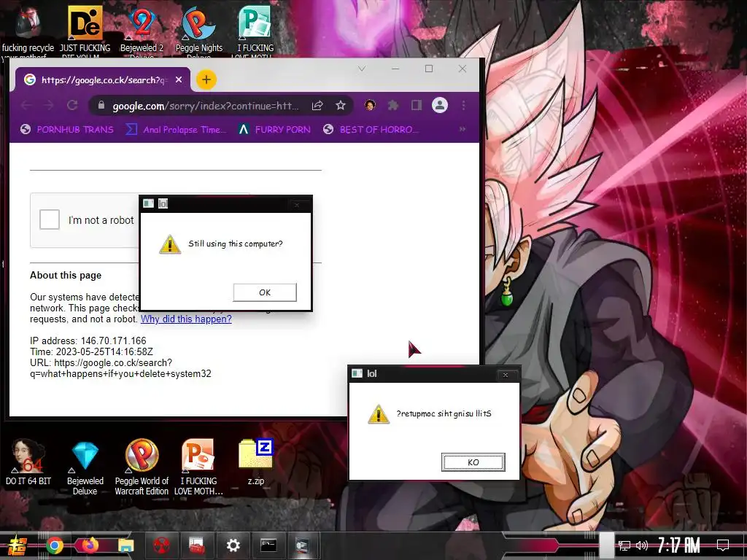Open the last app icon on taskbar
This screenshot has width=747, height=560.
click(303, 545)
